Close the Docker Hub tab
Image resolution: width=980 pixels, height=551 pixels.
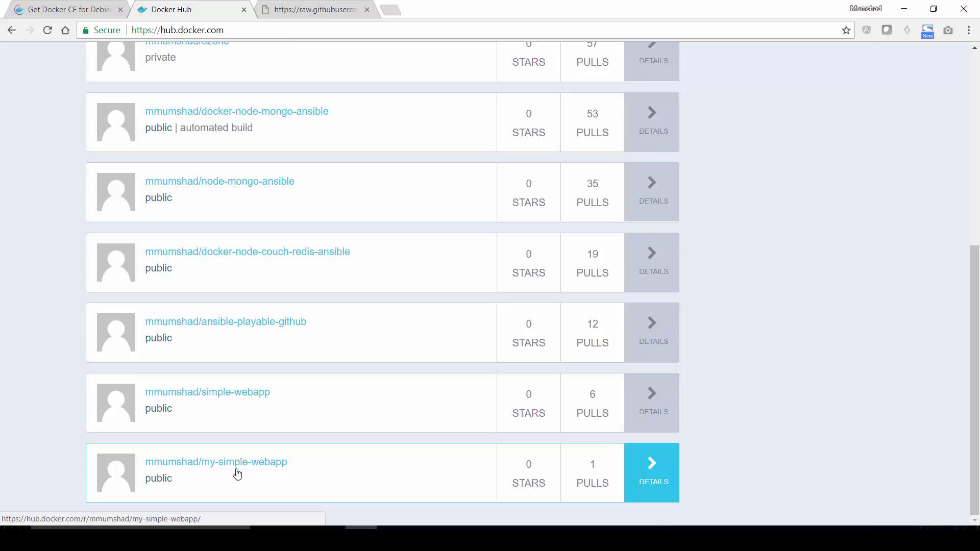[x=244, y=10]
